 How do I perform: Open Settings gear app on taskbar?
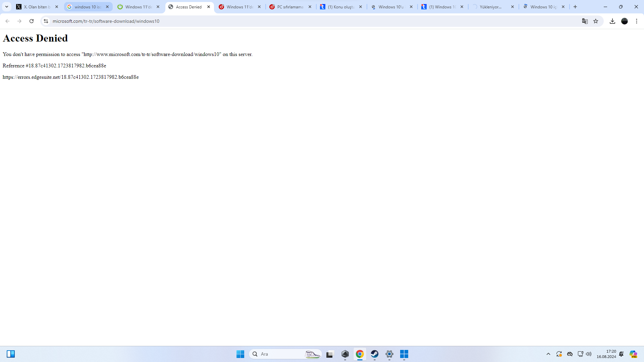click(389, 354)
